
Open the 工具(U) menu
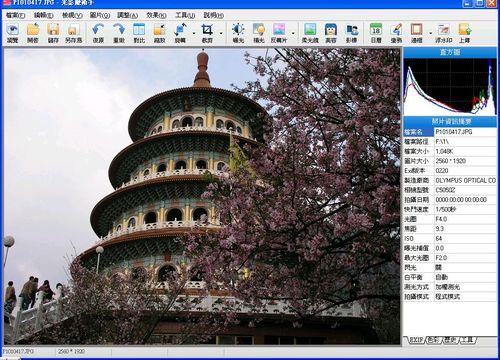coord(185,15)
